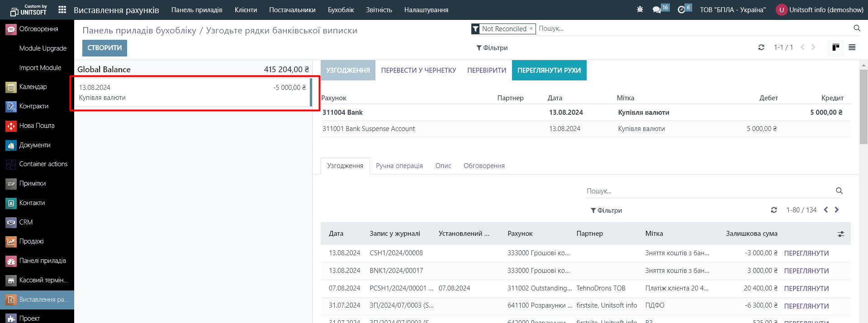Click optional columns settings icon in table
Viewport: 868px width, 323px height.
(840, 234)
